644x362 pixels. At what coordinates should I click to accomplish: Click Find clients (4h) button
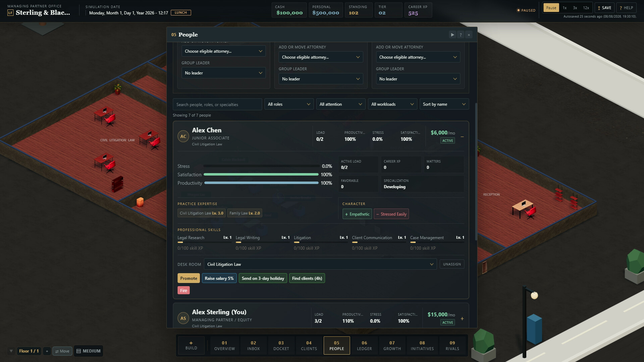tap(307, 278)
